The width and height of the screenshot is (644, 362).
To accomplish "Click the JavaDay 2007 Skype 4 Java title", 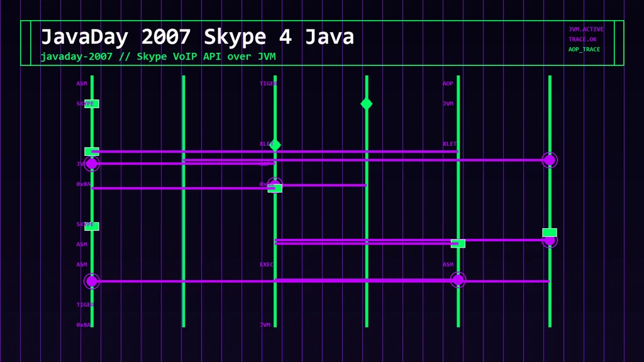I will [x=197, y=37].
